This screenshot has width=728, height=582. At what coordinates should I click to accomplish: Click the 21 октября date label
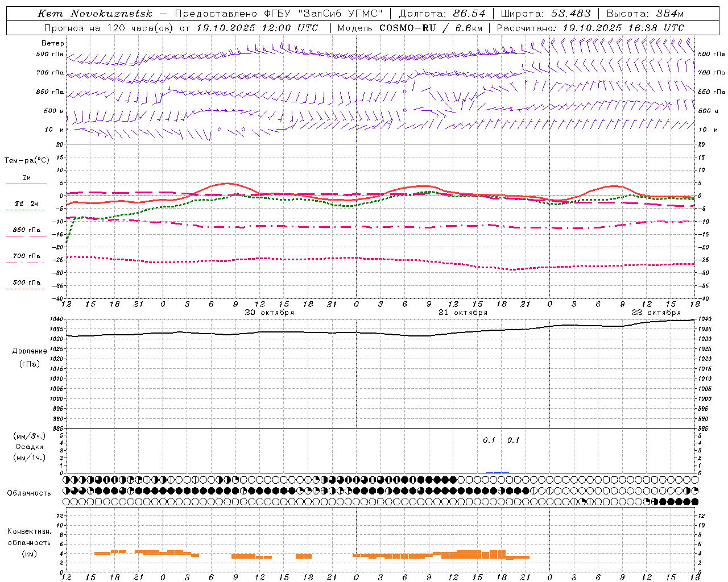463,313
